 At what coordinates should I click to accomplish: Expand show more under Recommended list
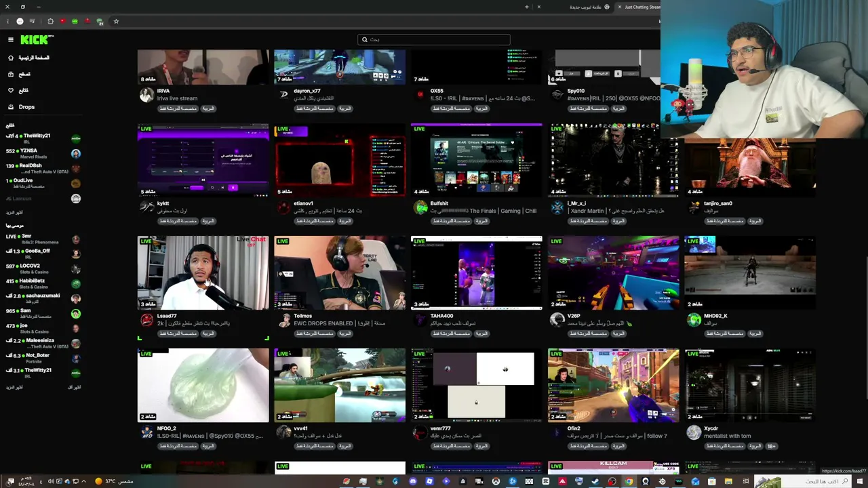pyautogui.click(x=15, y=387)
